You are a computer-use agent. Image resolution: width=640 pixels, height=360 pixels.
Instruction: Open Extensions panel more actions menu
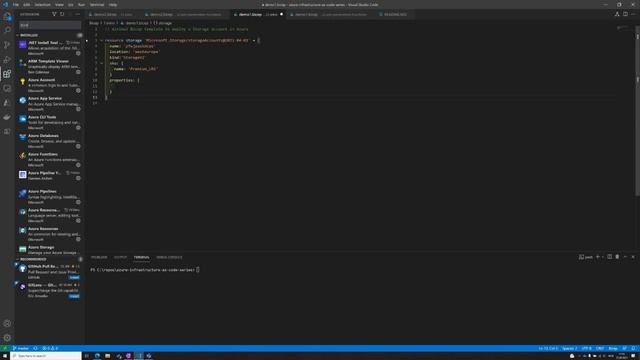(78, 14)
